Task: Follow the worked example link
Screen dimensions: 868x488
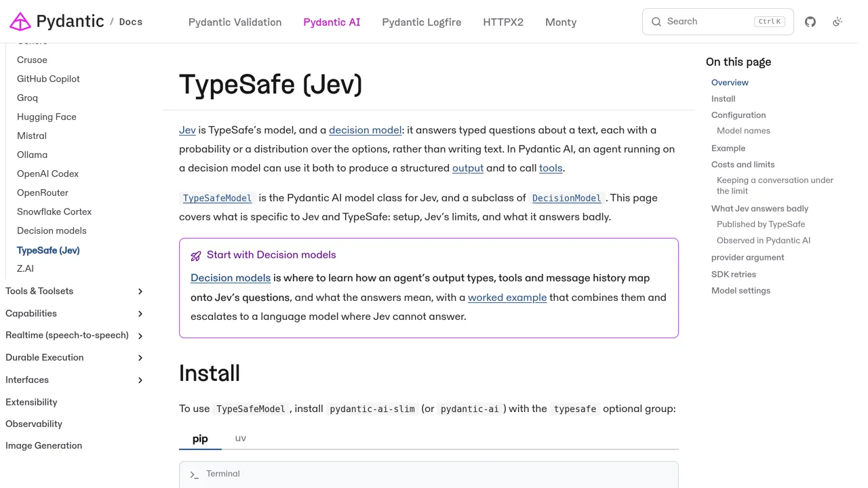Action: [x=507, y=298]
